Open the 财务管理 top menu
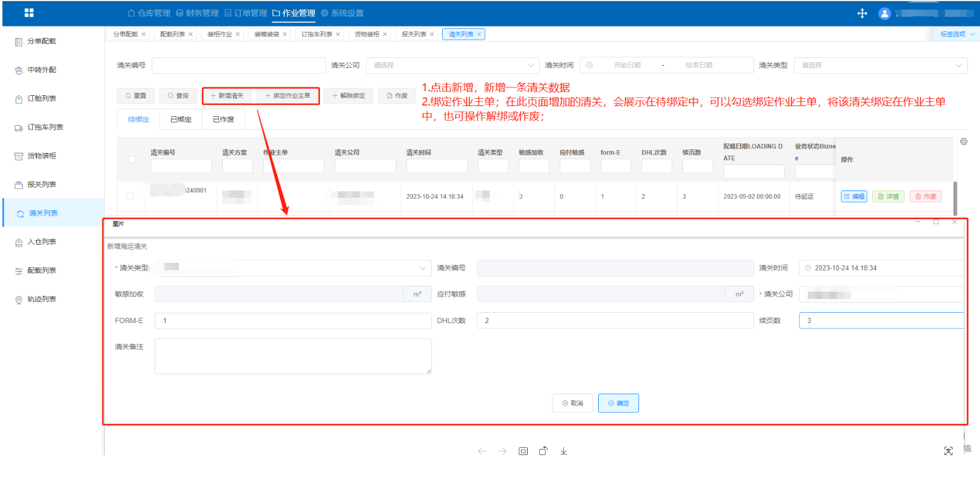 (197, 13)
